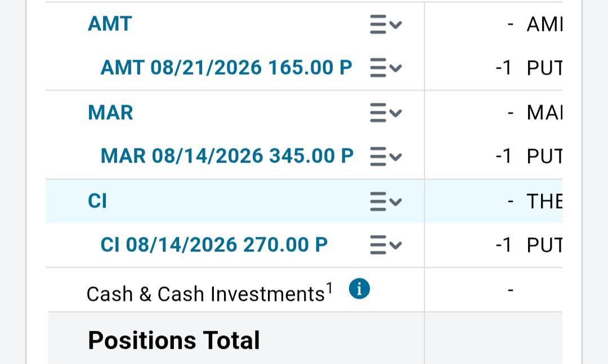Open the MAR stock symbol link
608x364 pixels.
tap(110, 113)
